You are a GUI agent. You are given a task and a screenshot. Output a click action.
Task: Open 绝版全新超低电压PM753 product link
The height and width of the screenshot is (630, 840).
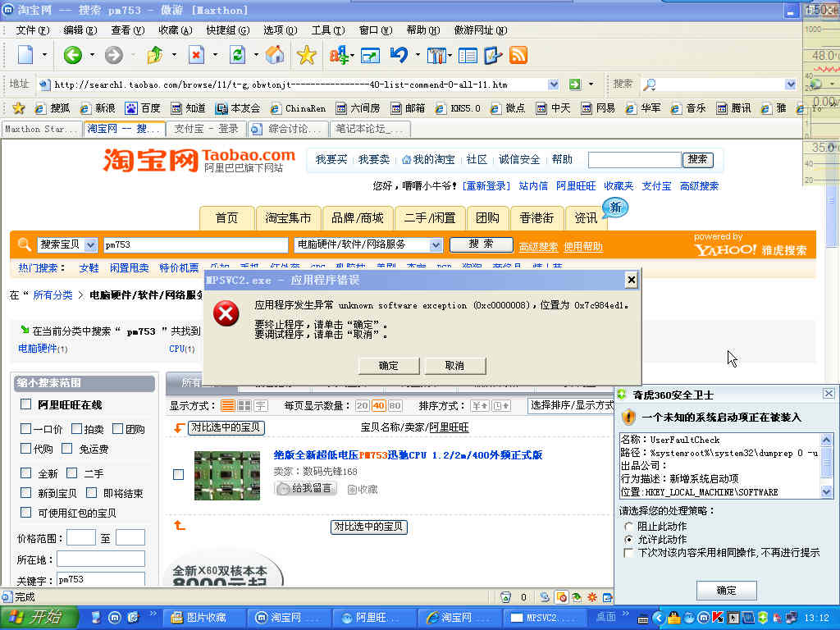coord(408,455)
